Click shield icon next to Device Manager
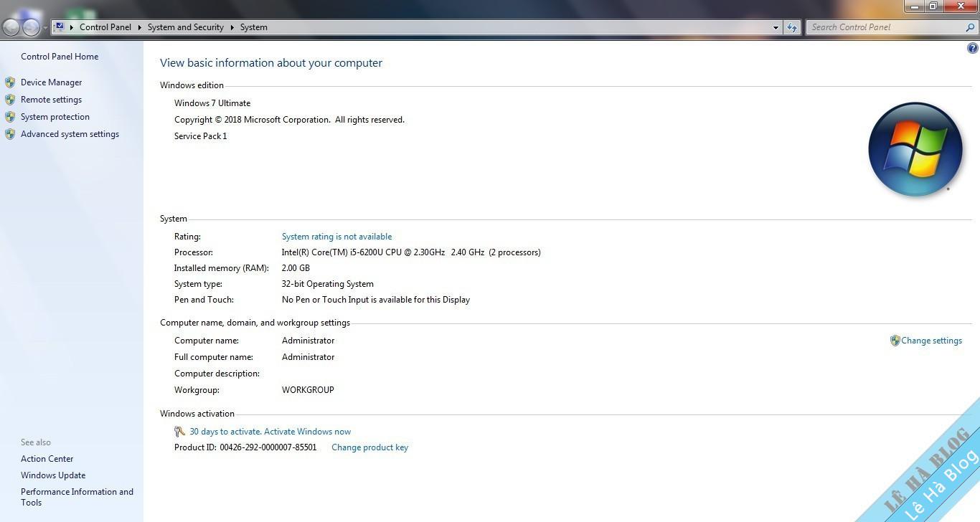This screenshot has width=980, height=522. [x=10, y=82]
